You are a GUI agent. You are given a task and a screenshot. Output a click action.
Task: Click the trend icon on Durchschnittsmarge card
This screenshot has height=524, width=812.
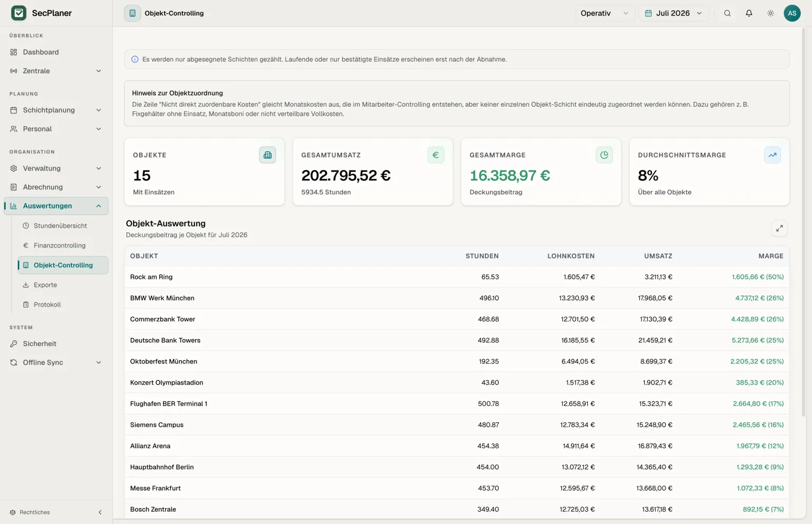(772, 155)
